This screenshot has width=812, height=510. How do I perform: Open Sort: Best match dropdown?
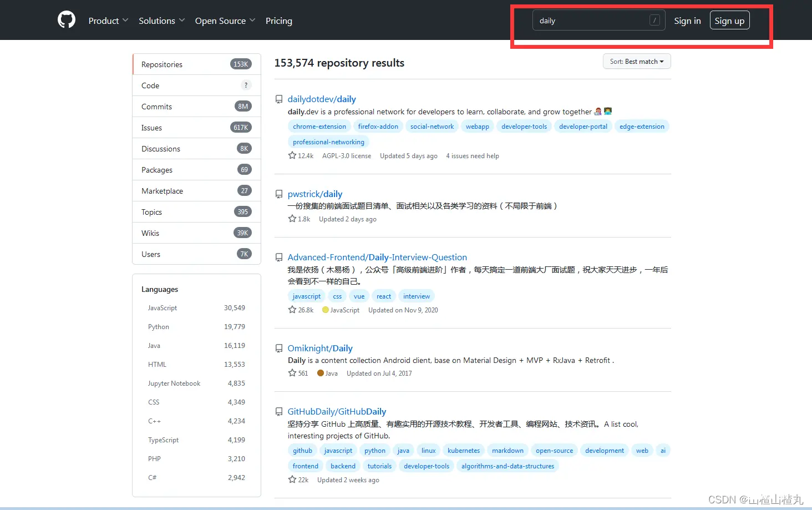[x=637, y=62]
